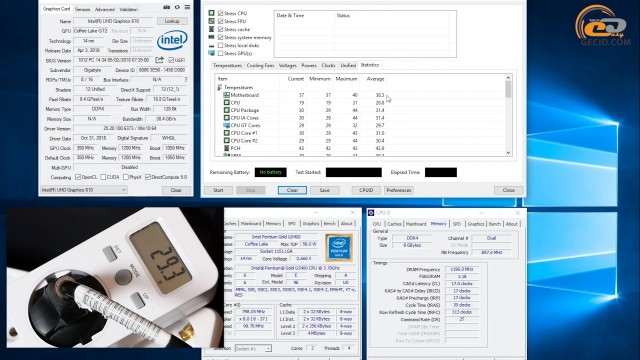Open the GPU-Z hamburger menu icon
Screen dimensions: 640x360
(187, 7)
